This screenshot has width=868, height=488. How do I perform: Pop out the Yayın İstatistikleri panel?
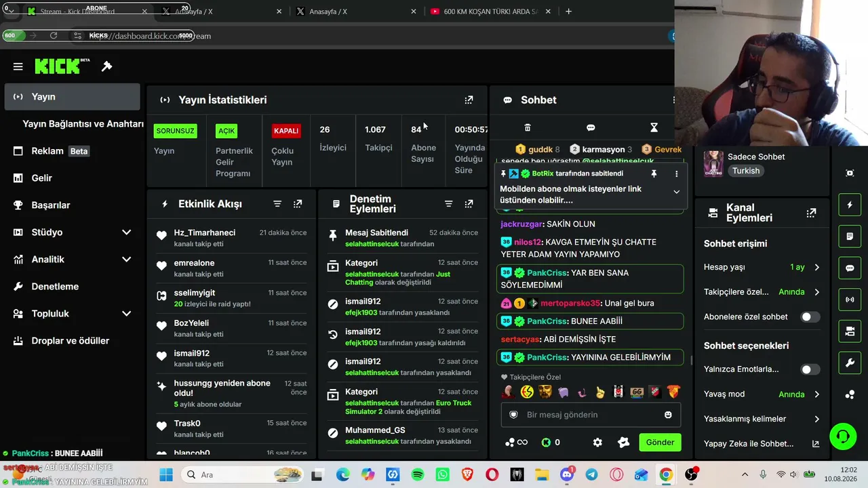click(469, 100)
